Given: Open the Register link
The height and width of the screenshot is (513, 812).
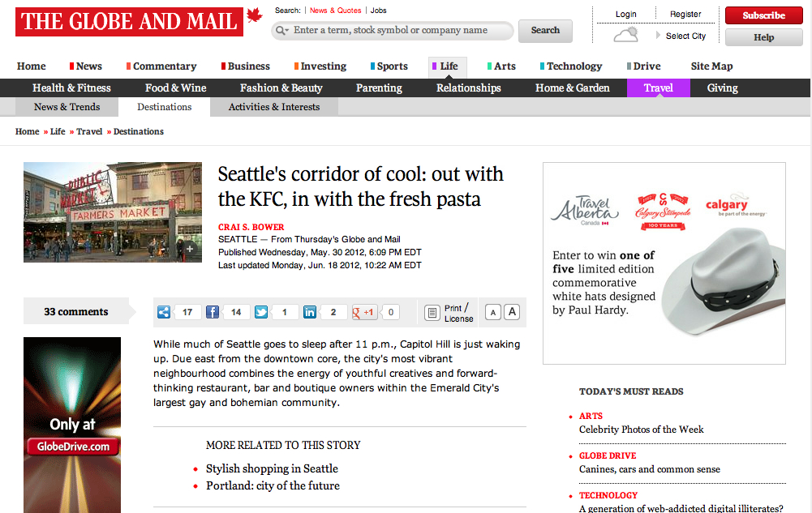Looking at the screenshot, I should (x=685, y=14).
